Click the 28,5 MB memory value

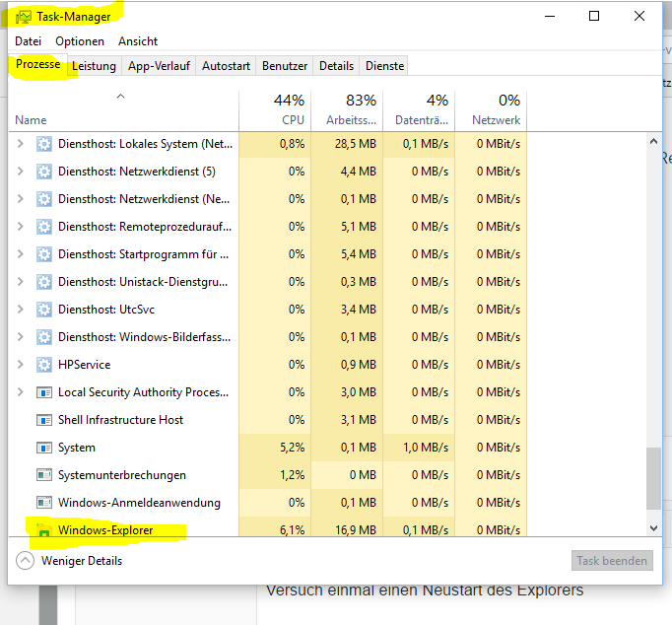point(356,144)
